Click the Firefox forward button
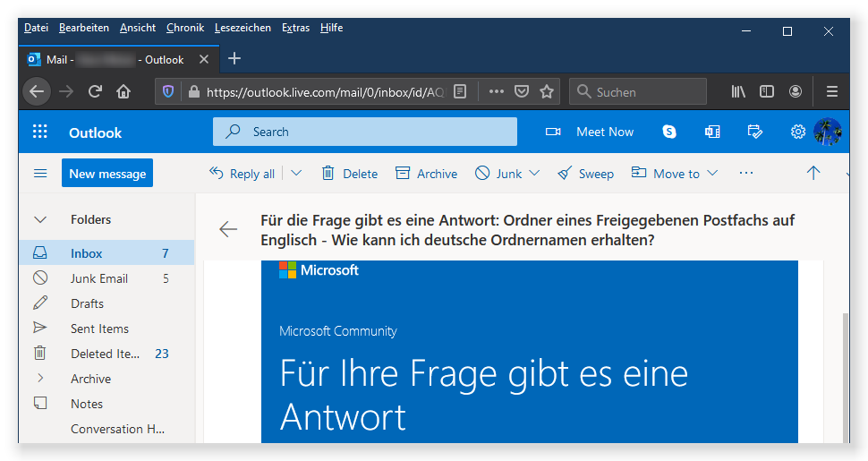This screenshot has height=461, width=868. tap(66, 91)
